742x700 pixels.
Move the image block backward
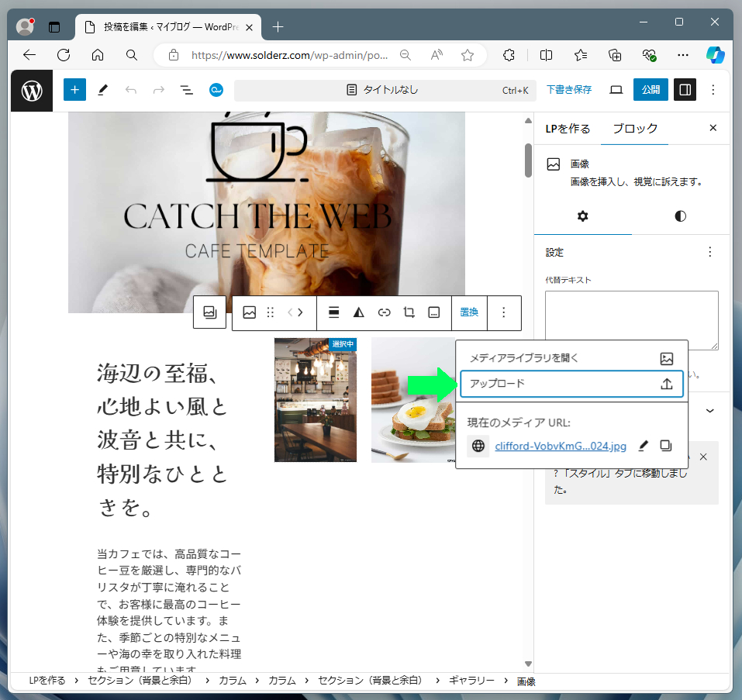pos(290,312)
